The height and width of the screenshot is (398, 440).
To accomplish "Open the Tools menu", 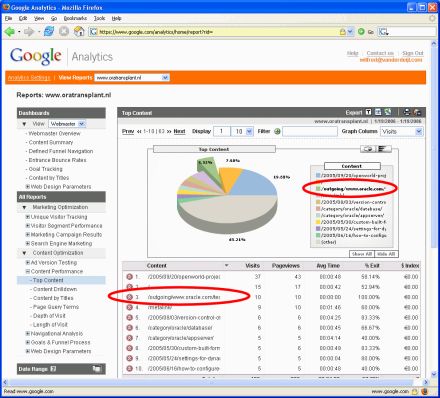I will click(x=99, y=18).
